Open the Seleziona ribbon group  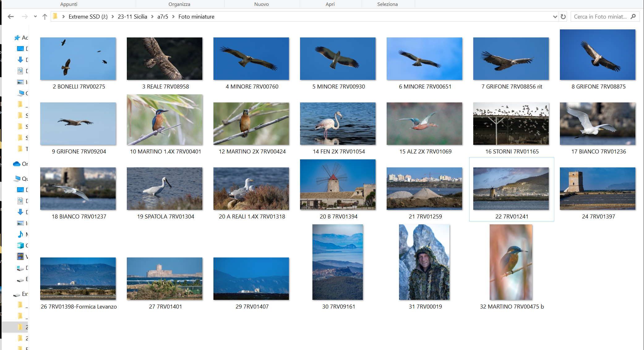click(387, 4)
